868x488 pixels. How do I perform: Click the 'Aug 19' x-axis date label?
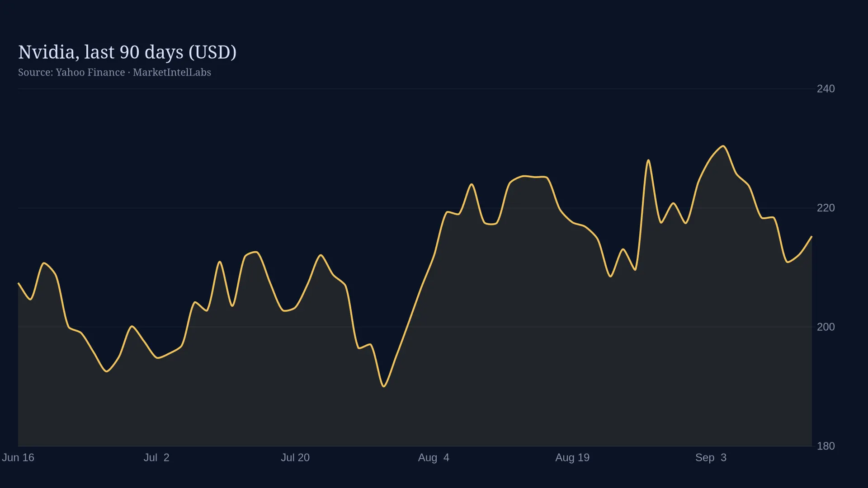tap(572, 457)
